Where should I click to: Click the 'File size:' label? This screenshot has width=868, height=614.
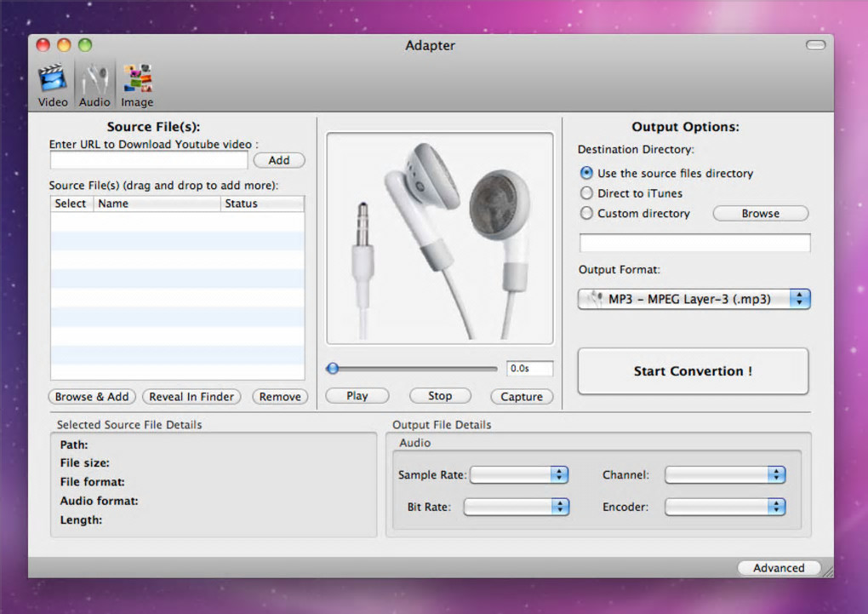pyautogui.click(x=85, y=462)
